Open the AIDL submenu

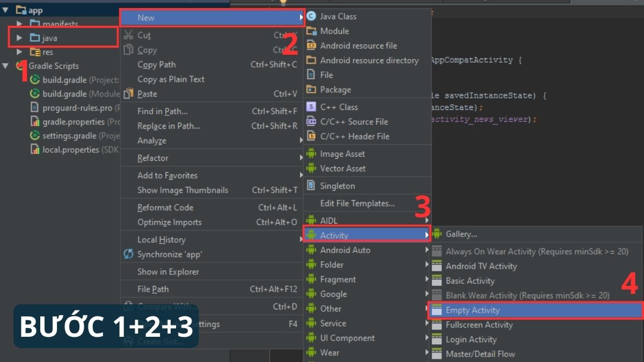click(x=368, y=220)
